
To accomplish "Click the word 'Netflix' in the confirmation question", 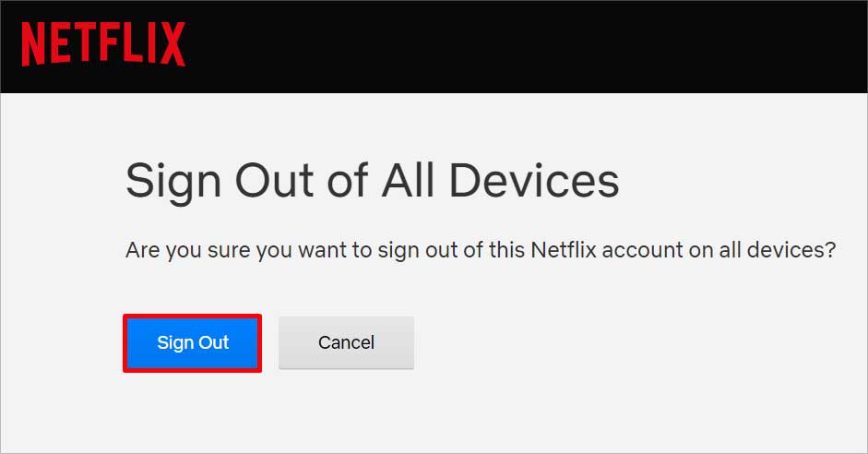I will click(x=564, y=250).
